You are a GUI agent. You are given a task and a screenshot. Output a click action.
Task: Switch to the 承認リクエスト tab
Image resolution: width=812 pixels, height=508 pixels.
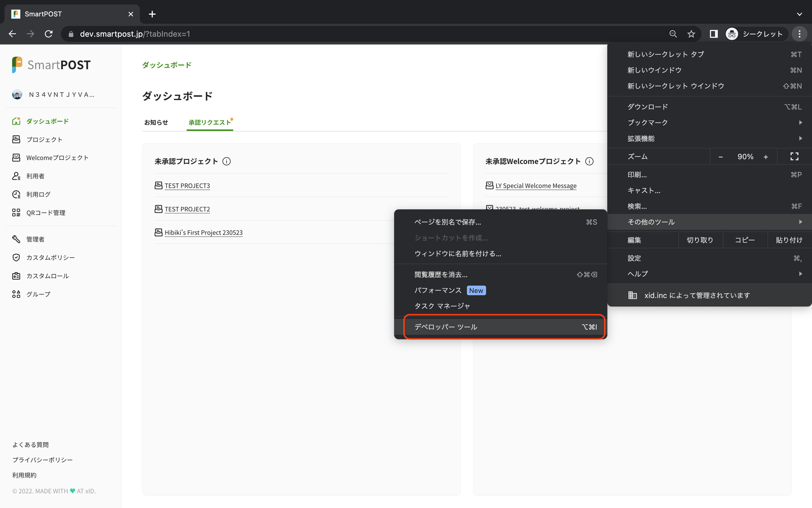tap(210, 122)
